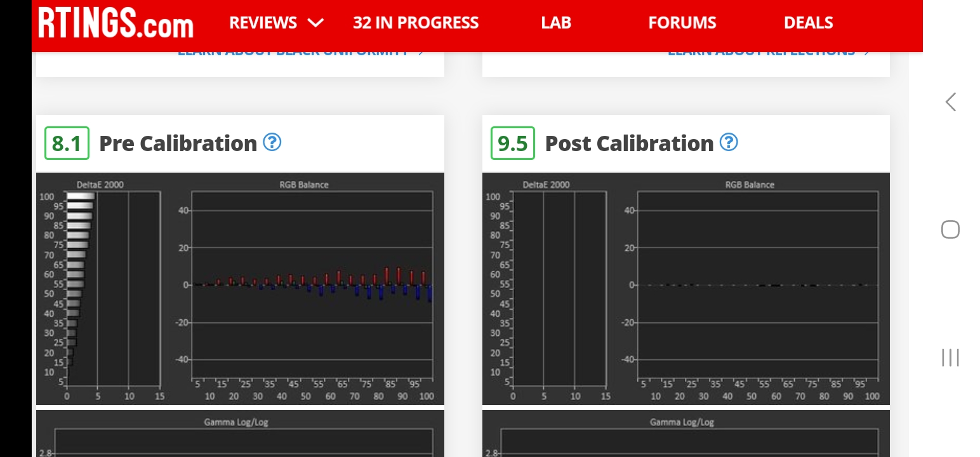
Task: Expand the REVIEWS dropdown menu
Action: click(x=276, y=23)
